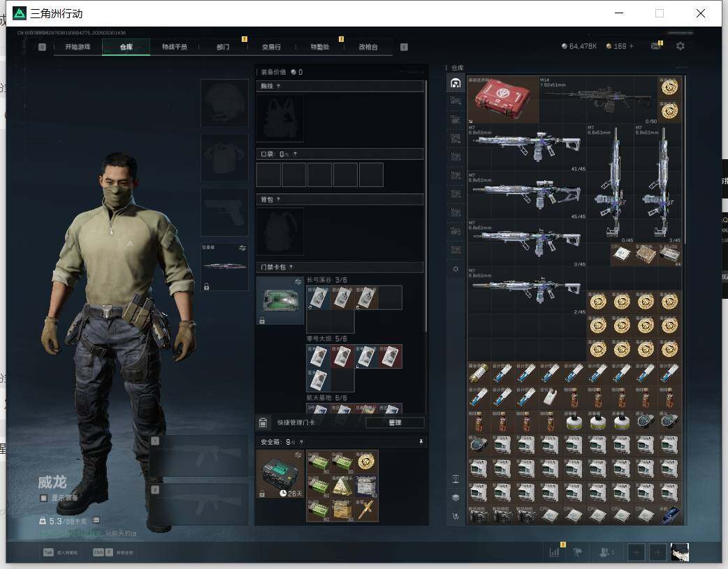Click the first empty pocket slot
The height and width of the screenshot is (569, 728).
pyautogui.click(x=268, y=175)
